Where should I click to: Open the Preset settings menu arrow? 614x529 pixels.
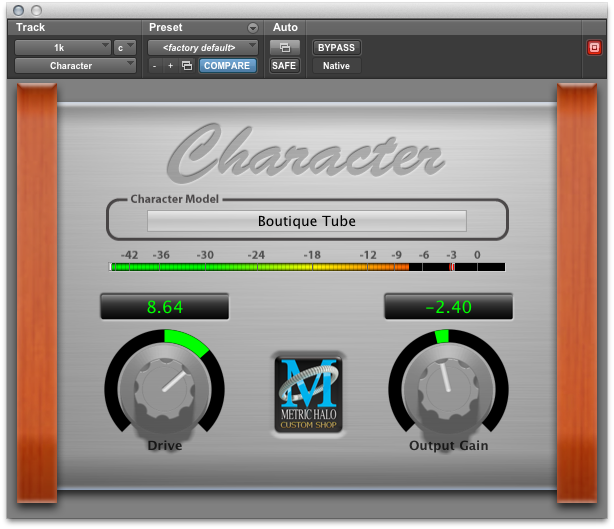253,28
